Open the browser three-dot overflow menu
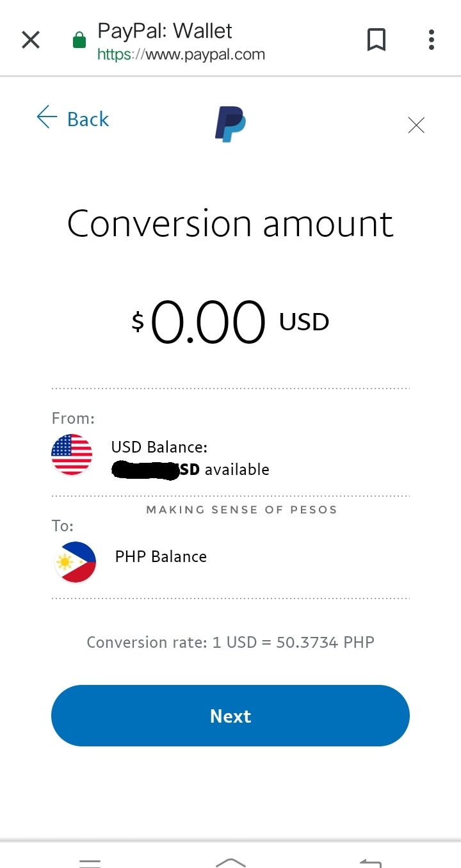The height and width of the screenshot is (868, 461). pyautogui.click(x=431, y=39)
